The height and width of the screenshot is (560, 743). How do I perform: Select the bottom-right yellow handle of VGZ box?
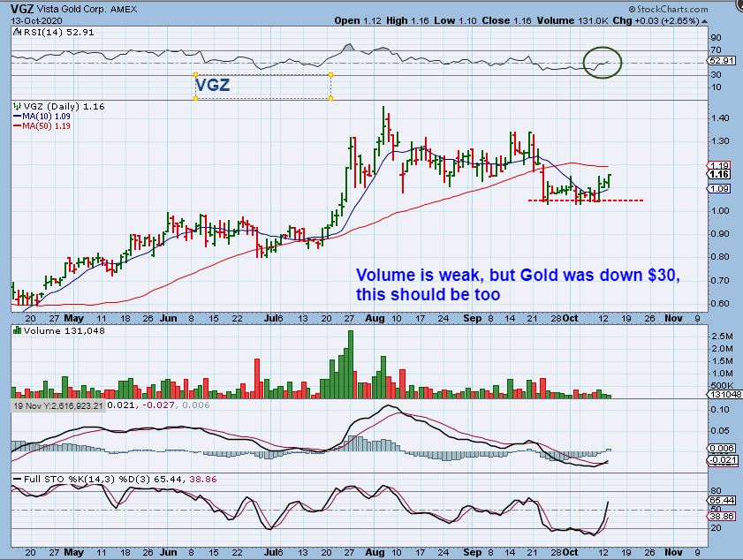(x=330, y=98)
